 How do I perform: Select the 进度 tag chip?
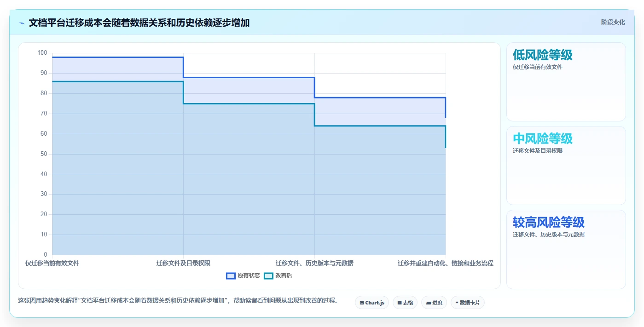tap(434, 303)
